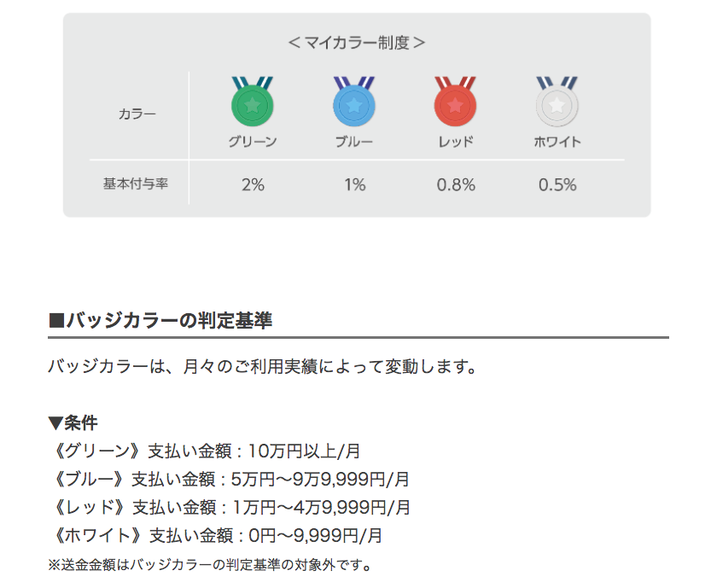Click the ■バッジカラーの判定基準 heading

click(x=160, y=321)
